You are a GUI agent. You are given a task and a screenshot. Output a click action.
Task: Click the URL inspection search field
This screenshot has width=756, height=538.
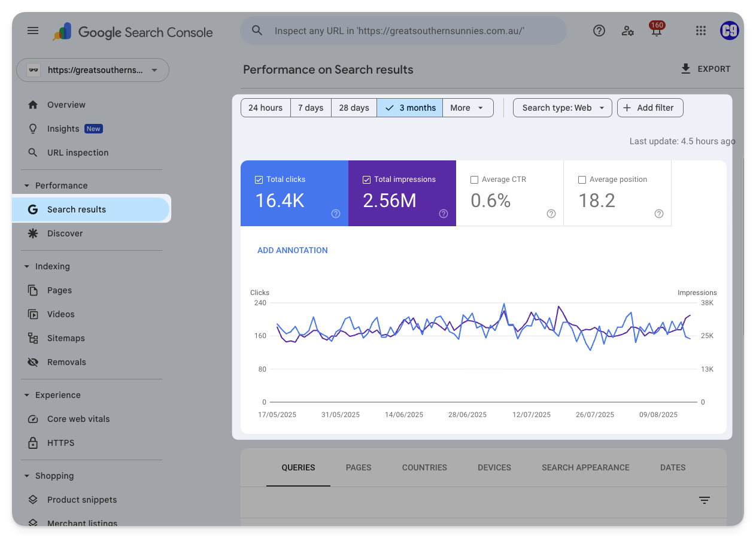coord(403,31)
